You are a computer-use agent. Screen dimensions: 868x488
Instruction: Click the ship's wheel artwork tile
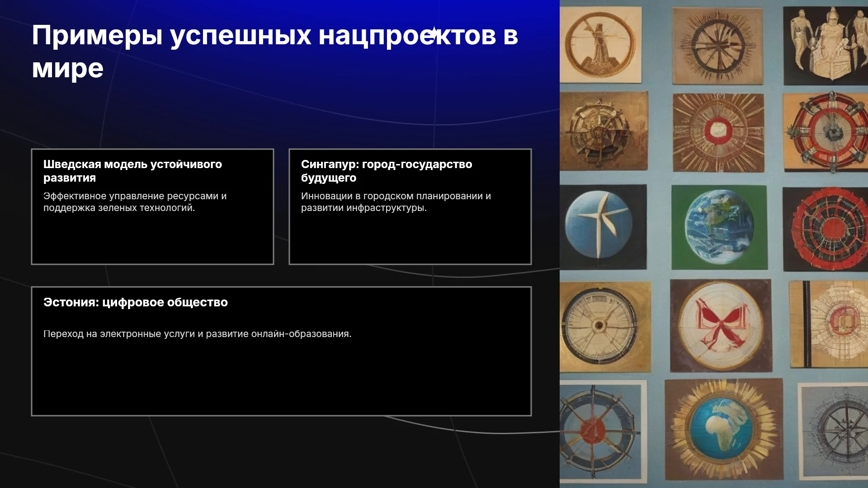tap(604, 131)
